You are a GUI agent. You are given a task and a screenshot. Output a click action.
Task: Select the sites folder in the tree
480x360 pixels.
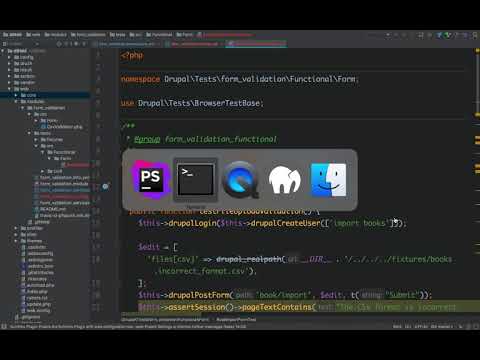(x=29, y=235)
